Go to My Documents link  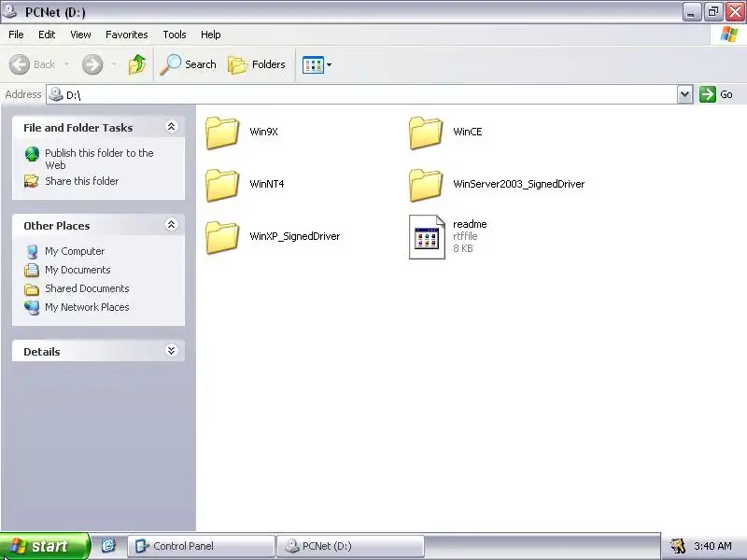(78, 270)
